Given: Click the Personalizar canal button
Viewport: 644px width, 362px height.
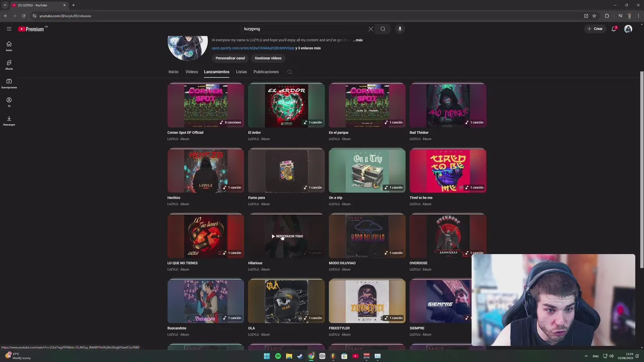Looking at the screenshot, I should click(230, 58).
